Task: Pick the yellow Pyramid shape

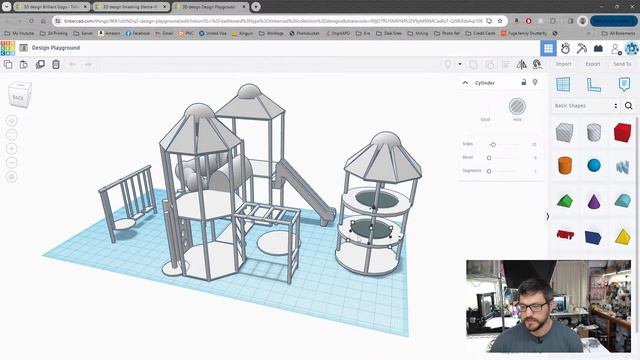Action: (622, 236)
